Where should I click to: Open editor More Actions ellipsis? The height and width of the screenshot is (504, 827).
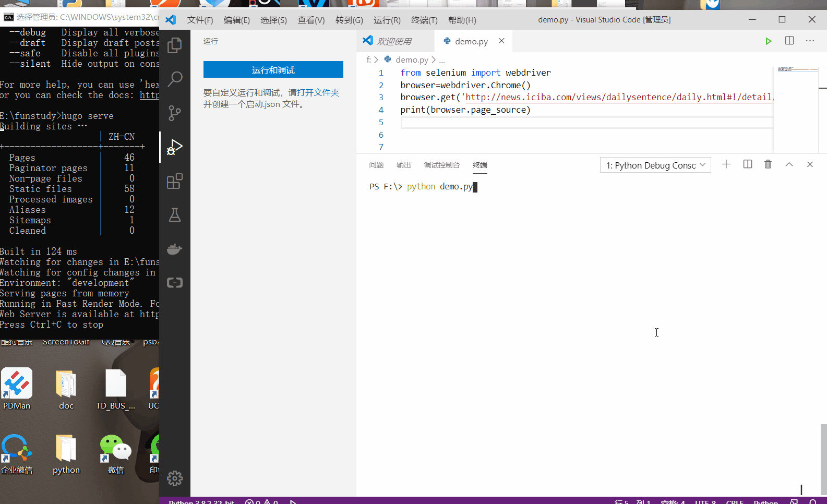[810, 41]
